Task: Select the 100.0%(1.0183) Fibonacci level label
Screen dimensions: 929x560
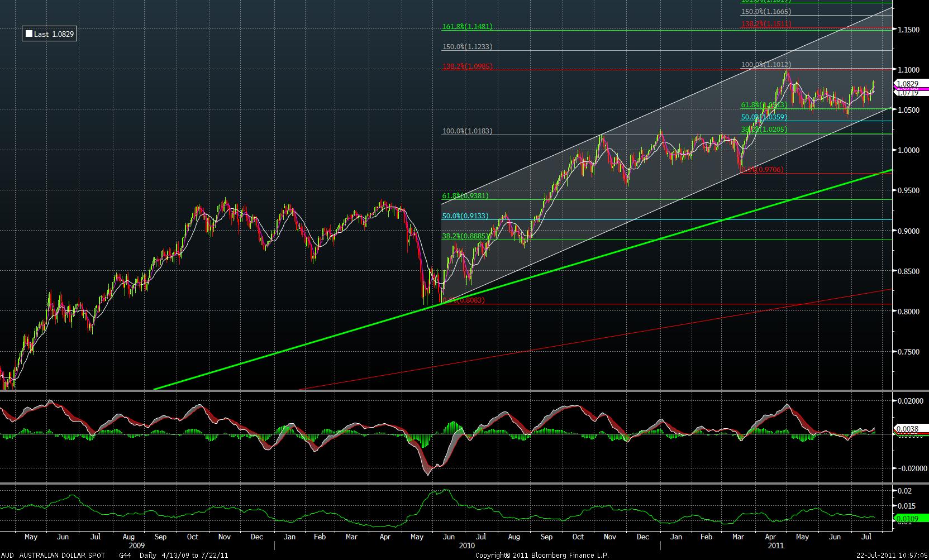Action: click(467, 131)
